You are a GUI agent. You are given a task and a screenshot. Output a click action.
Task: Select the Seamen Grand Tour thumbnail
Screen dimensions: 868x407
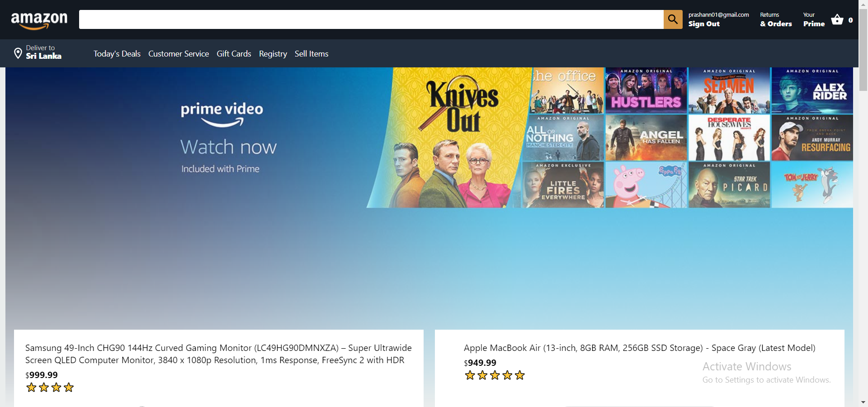pyautogui.click(x=729, y=90)
